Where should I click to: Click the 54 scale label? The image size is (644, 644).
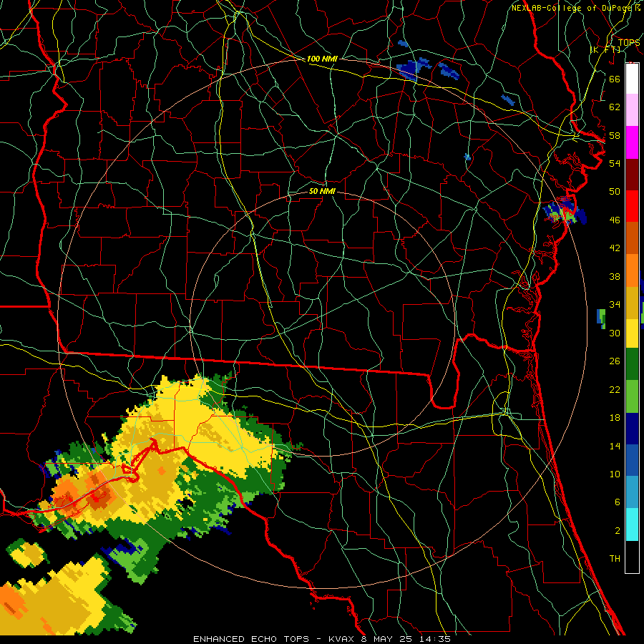[615, 163]
